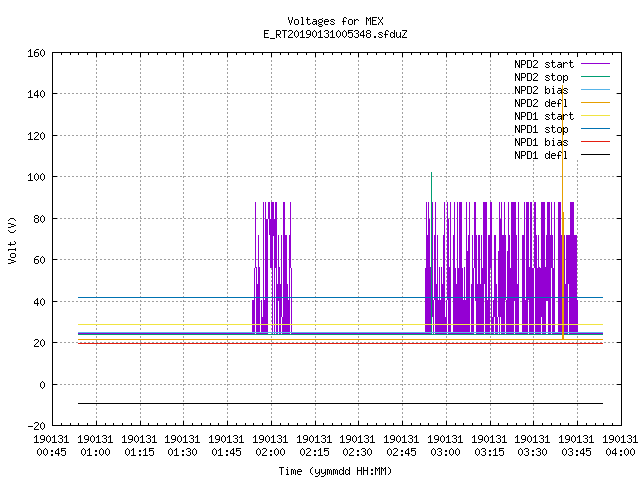Click the yellow NPD1 start legend line sample
The image size is (640, 480).
coord(595,116)
